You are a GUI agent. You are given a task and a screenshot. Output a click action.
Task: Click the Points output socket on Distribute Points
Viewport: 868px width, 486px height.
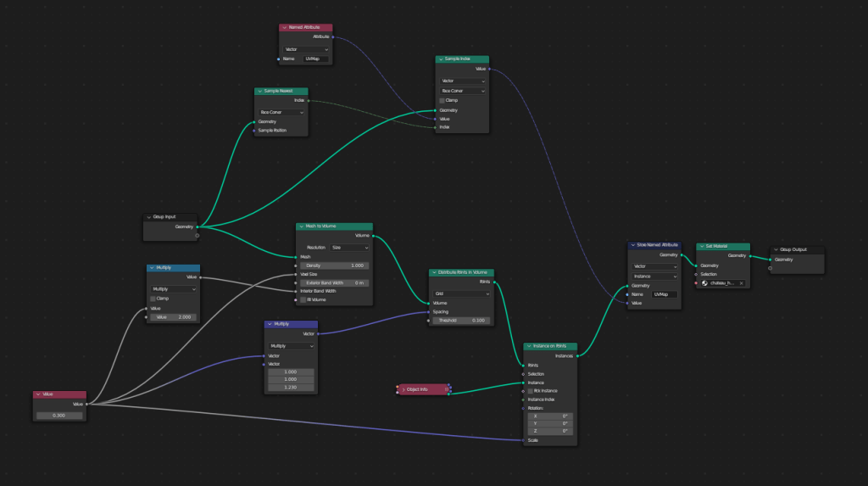494,282
